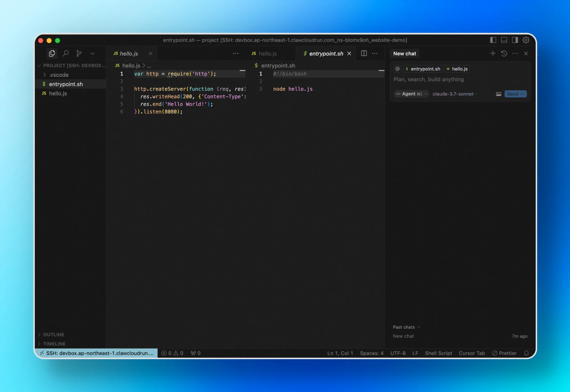Click the #!/bin/bash shebang line

coord(290,74)
